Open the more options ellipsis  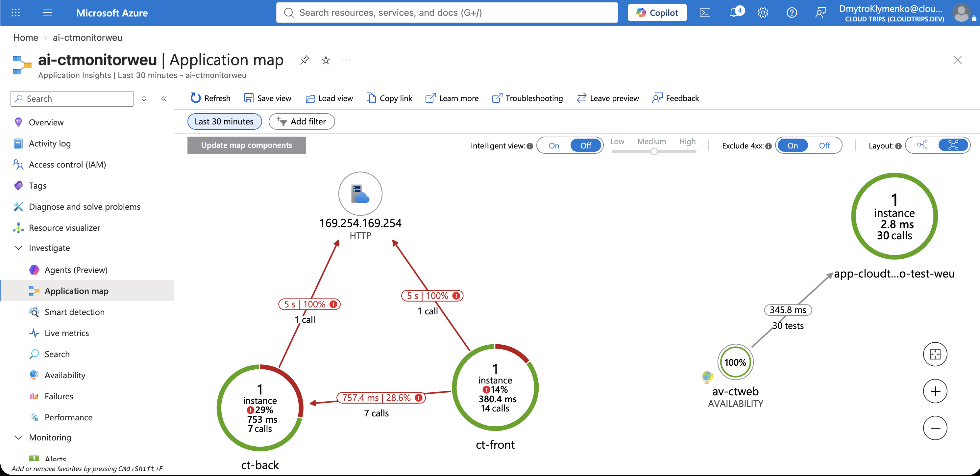347,60
